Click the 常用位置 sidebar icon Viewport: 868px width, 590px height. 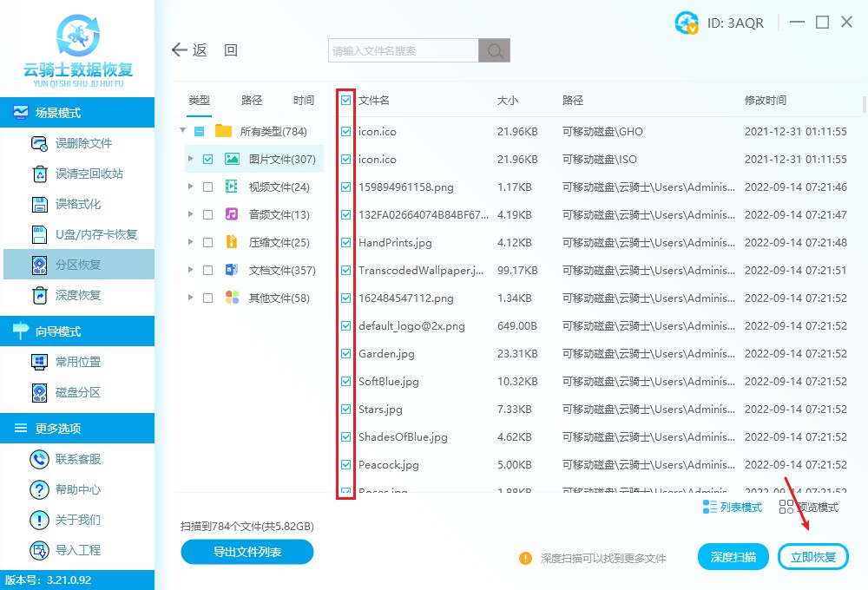(x=38, y=361)
